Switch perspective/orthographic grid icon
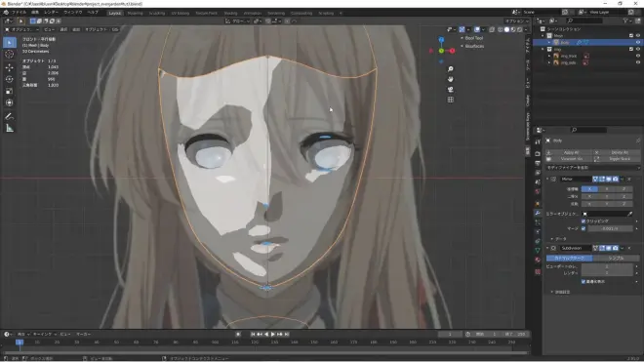This screenshot has width=644, height=362. click(x=451, y=100)
